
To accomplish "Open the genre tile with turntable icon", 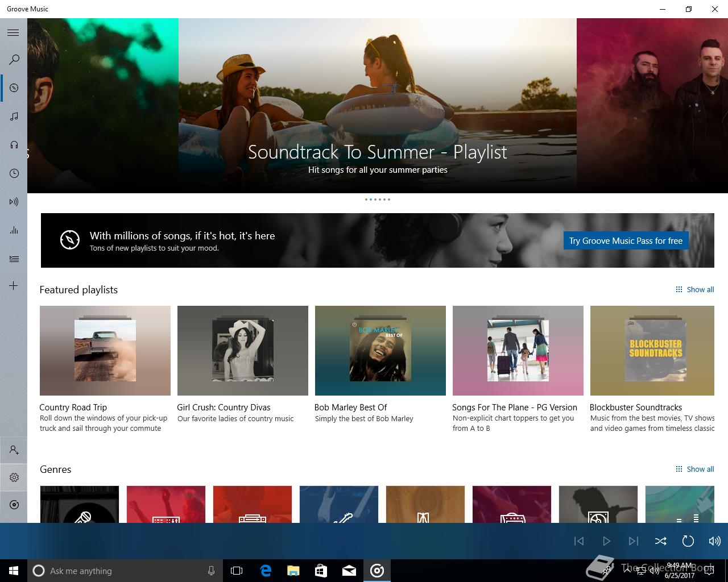I will coord(598,504).
